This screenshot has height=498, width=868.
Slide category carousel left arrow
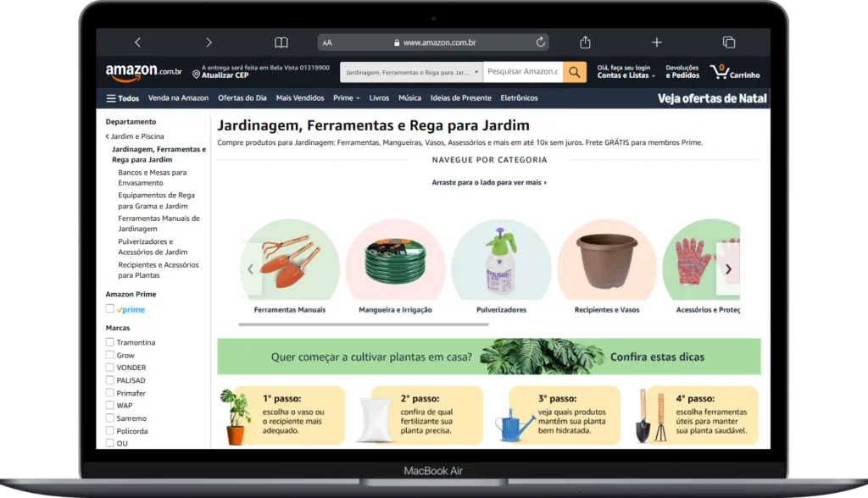[x=251, y=269]
